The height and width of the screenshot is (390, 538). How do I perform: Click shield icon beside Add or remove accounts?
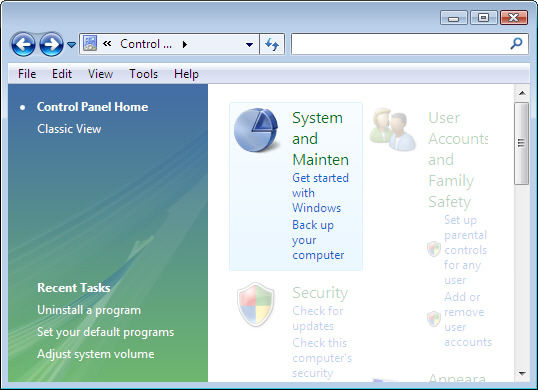[434, 319]
